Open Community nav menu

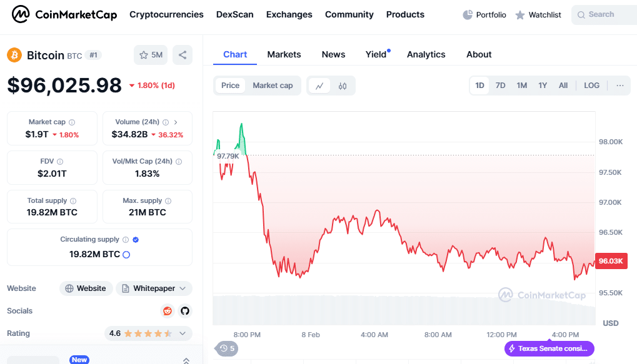click(349, 14)
